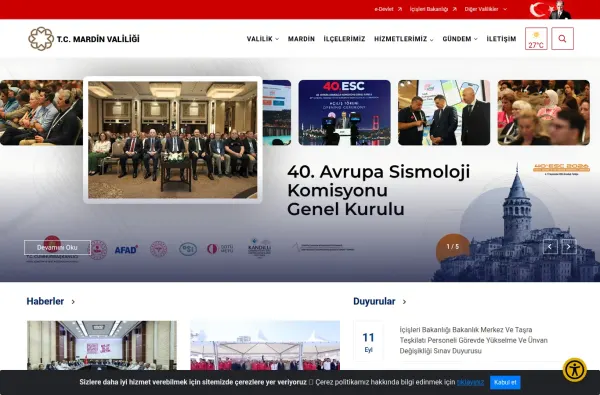Image resolution: width=600 pixels, height=395 pixels.
Task: Open the İLETİŞİM menu item
Action: click(501, 39)
